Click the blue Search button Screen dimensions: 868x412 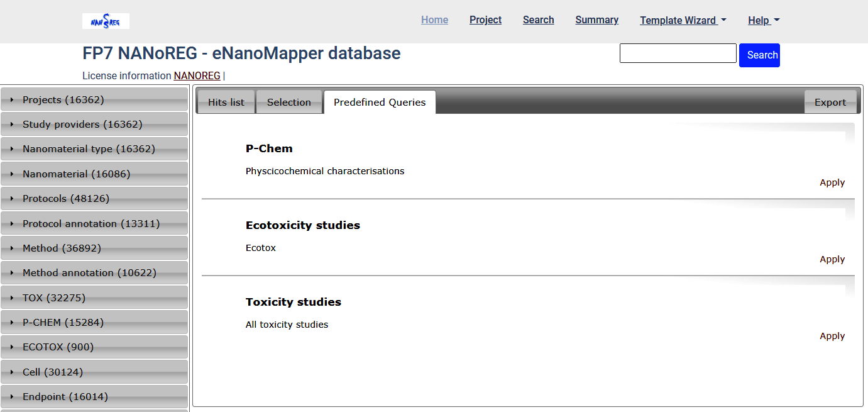click(x=759, y=55)
